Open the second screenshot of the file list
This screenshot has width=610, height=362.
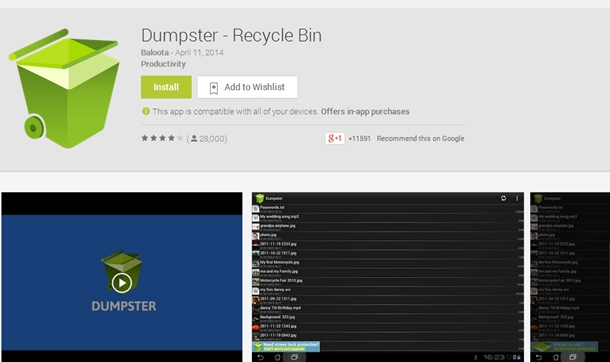pos(388,277)
